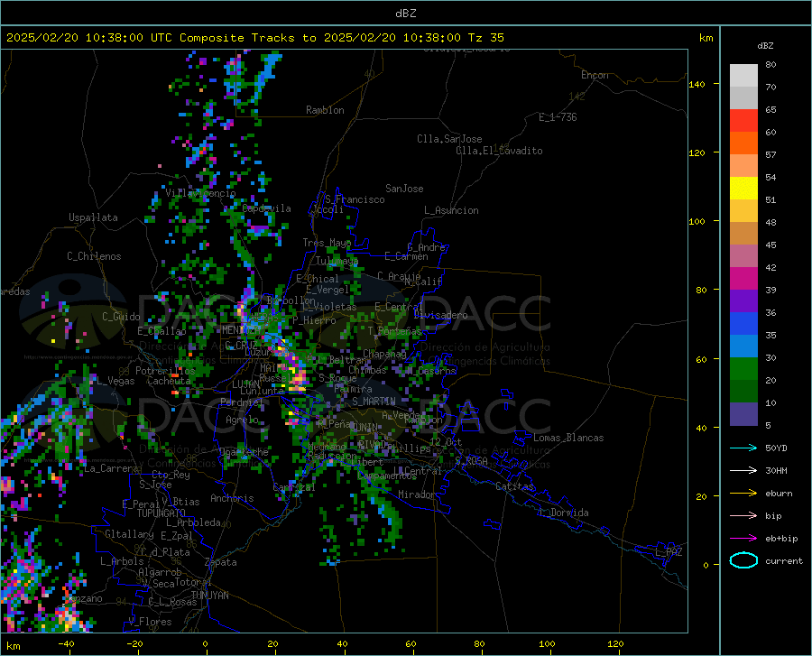The height and width of the screenshot is (656, 812).
Task: Click the '120' tick on the horizontal km axis
Action: (615, 644)
